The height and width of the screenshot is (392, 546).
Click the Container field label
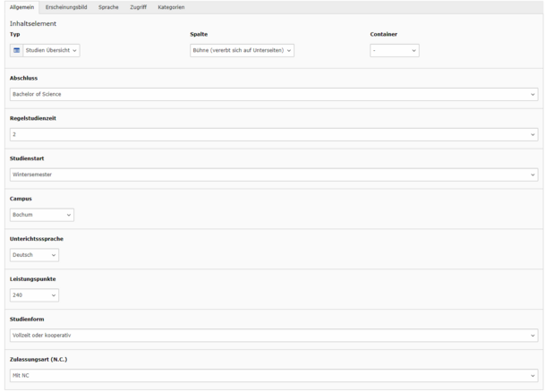coord(384,35)
